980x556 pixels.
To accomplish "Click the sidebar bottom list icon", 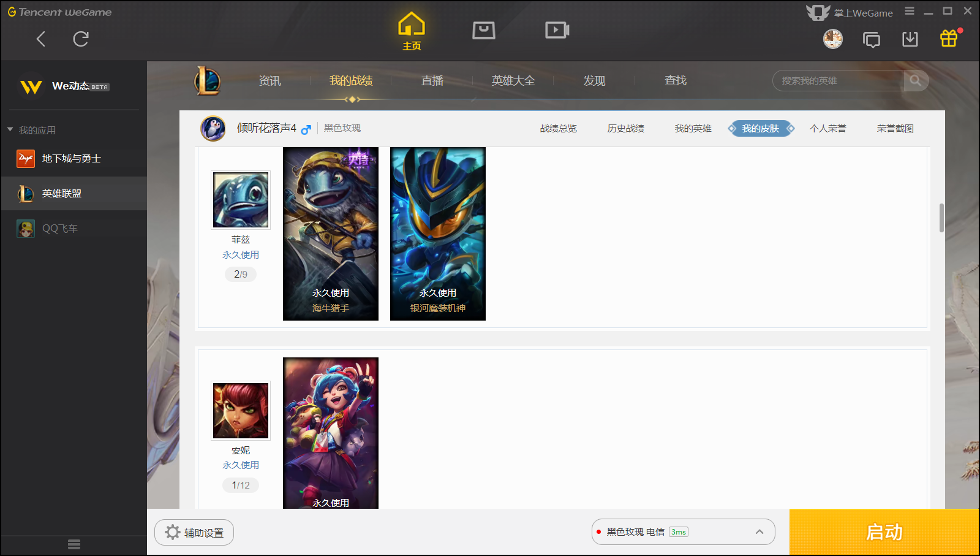I will tap(74, 544).
